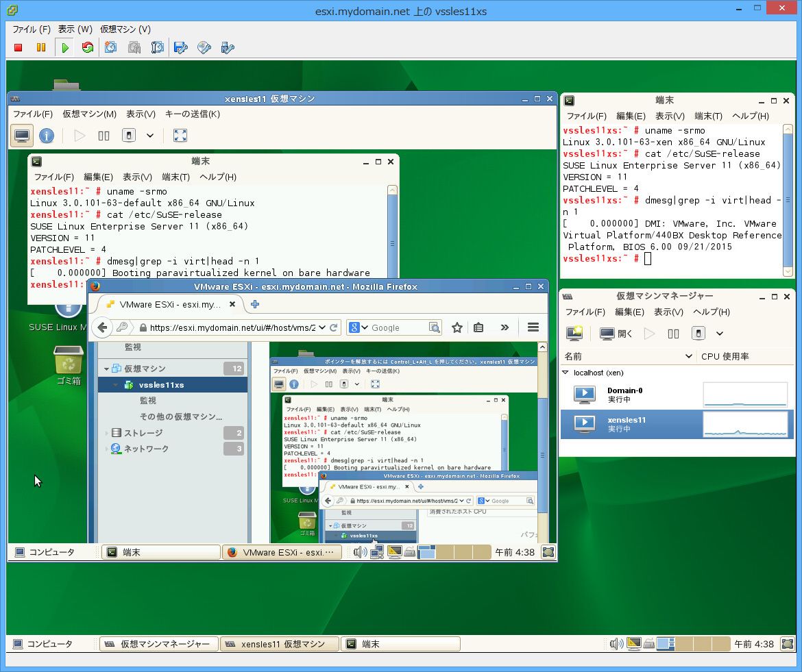Viewport: 802px width, 672px height.
Task: Pause the xensles11 virtual machine
Action: coord(104,136)
